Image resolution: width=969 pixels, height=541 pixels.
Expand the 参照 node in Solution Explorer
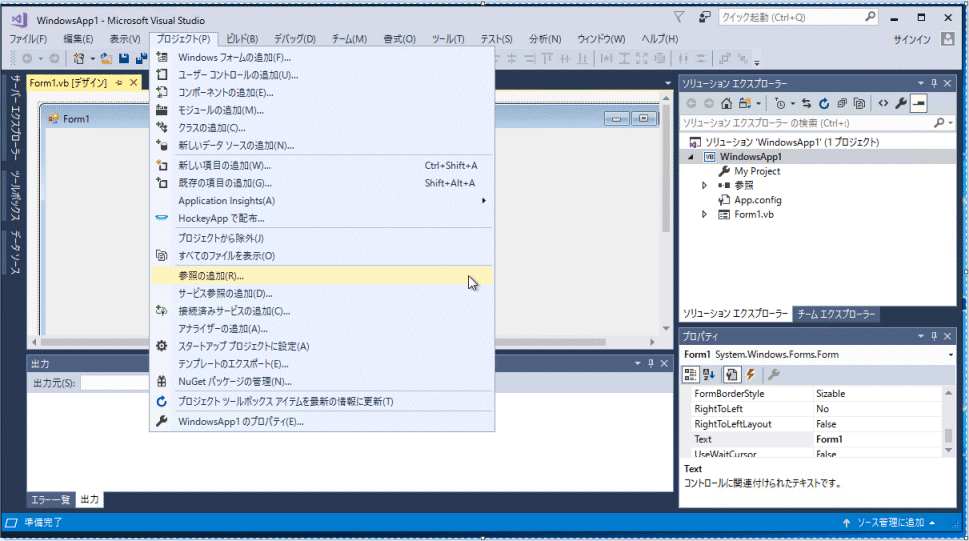point(704,185)
